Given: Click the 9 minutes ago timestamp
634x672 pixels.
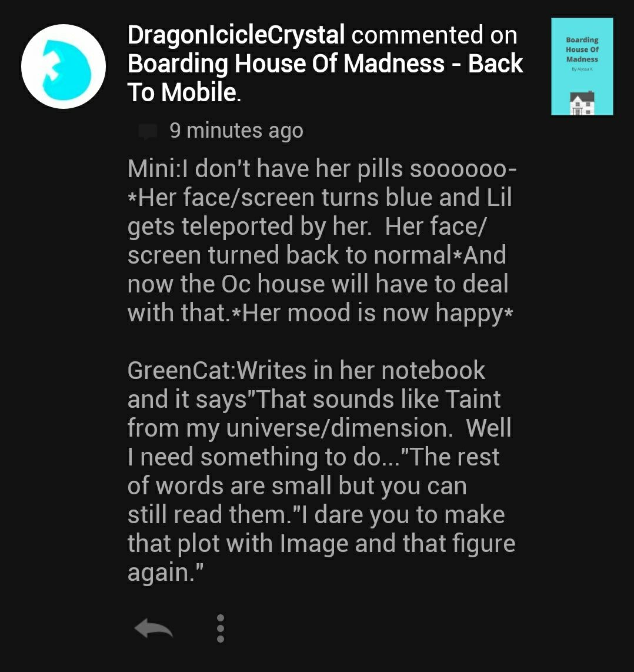Looking at the screenshot, I should coord(236,131).
